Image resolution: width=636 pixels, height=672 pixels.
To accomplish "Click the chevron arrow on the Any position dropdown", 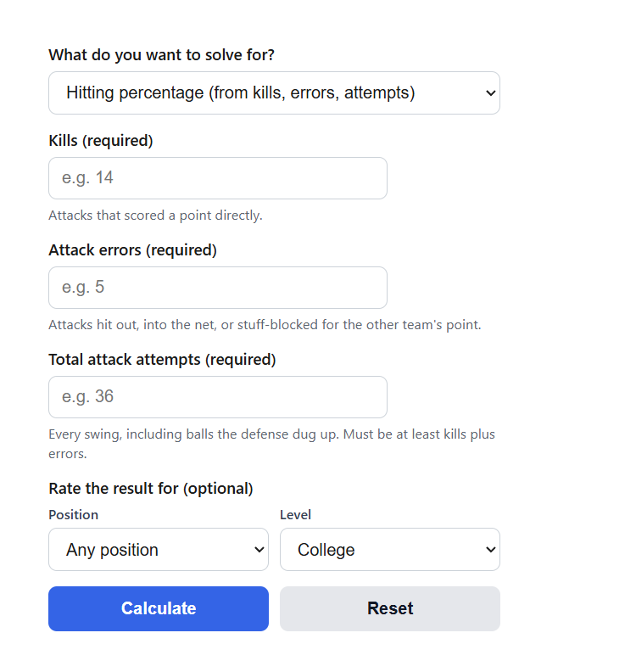I will point(259,550).
